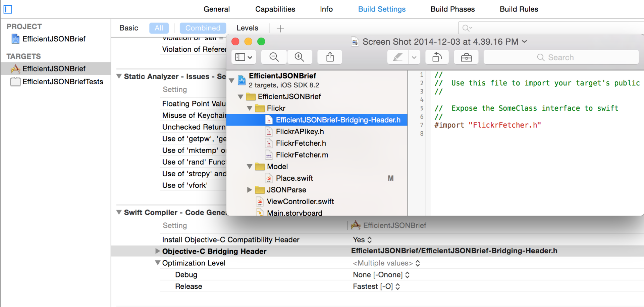Open the Capabilities tab
The image size is (644, 307).
[x=275, y=9]
